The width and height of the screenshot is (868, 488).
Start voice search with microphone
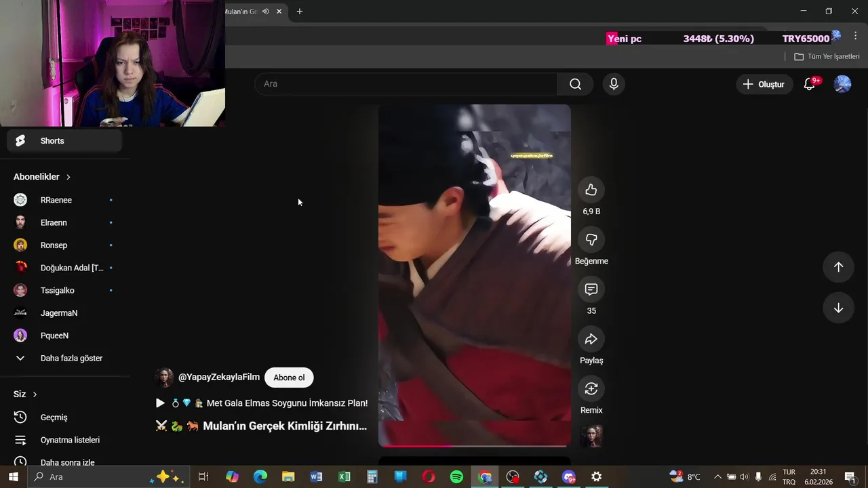click(x=614, y=84)
